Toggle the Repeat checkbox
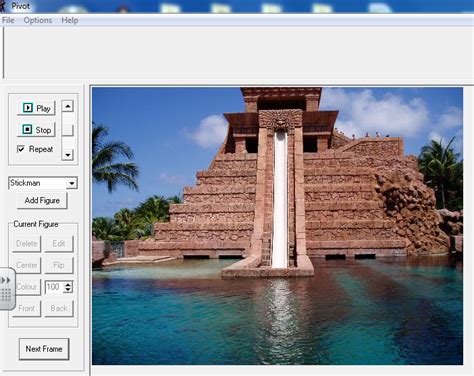The height and width of the screenshot is (376, 474). coord(21,149)
